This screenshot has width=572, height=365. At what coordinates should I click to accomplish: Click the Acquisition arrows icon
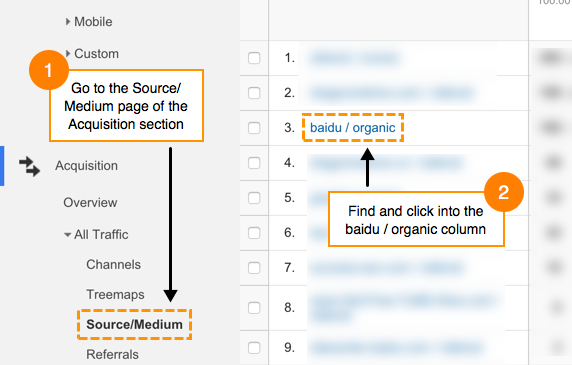[30, 167]
